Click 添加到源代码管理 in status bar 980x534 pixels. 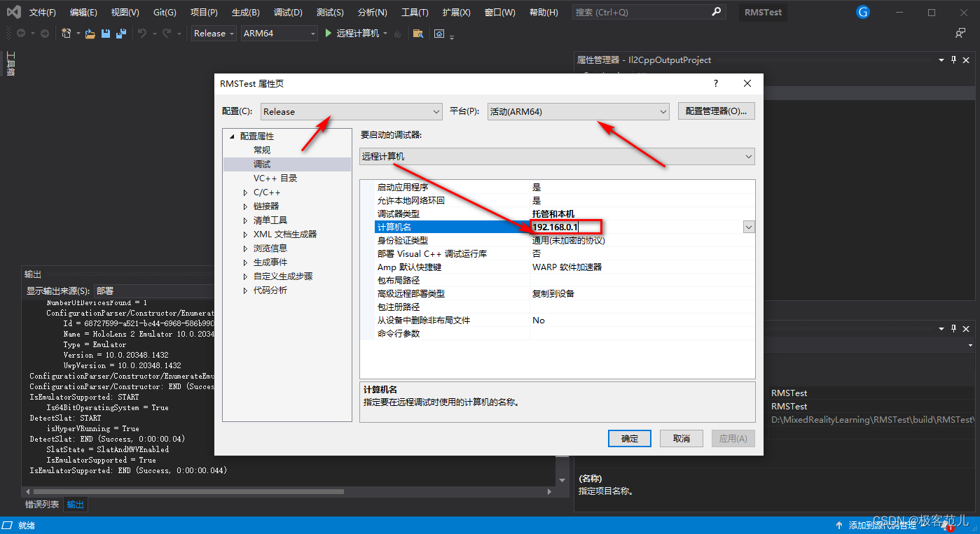(881, 525)
